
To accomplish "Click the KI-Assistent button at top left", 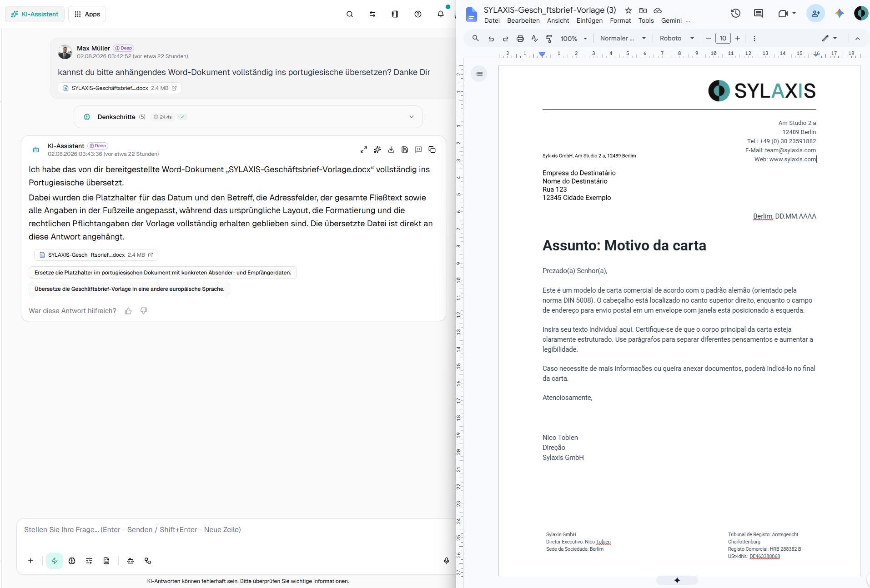I will tap(35, 14).
